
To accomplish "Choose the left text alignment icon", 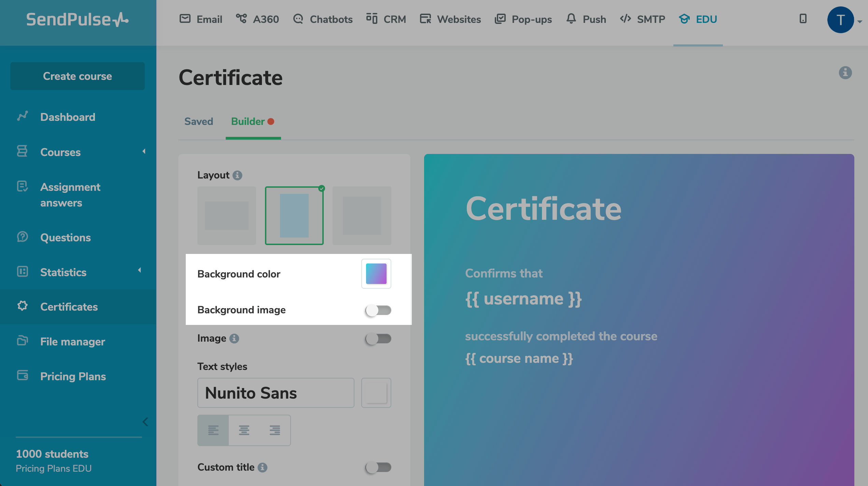I will (x=213, y=430).
